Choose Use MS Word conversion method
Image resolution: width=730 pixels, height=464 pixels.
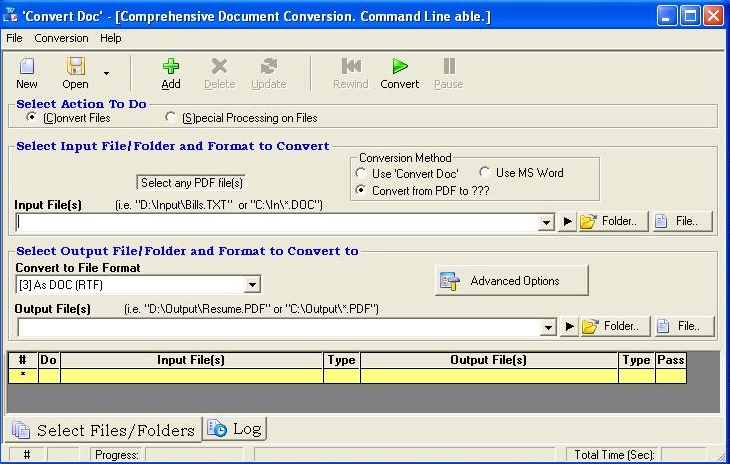click(484, 172)
